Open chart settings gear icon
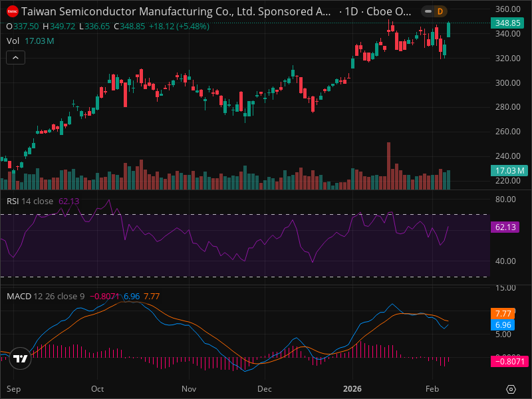 pyautogui.click(x=511, y=389)
